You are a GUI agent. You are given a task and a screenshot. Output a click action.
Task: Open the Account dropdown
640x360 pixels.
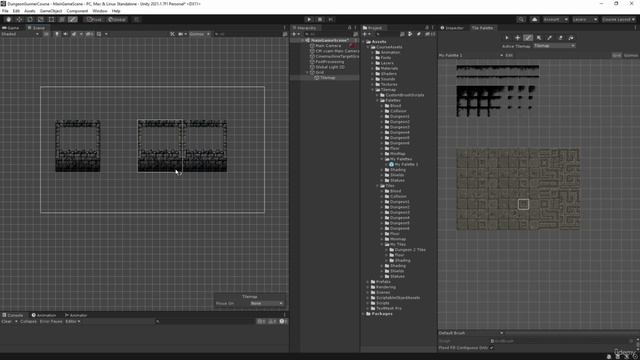click(x=555, y=19)
